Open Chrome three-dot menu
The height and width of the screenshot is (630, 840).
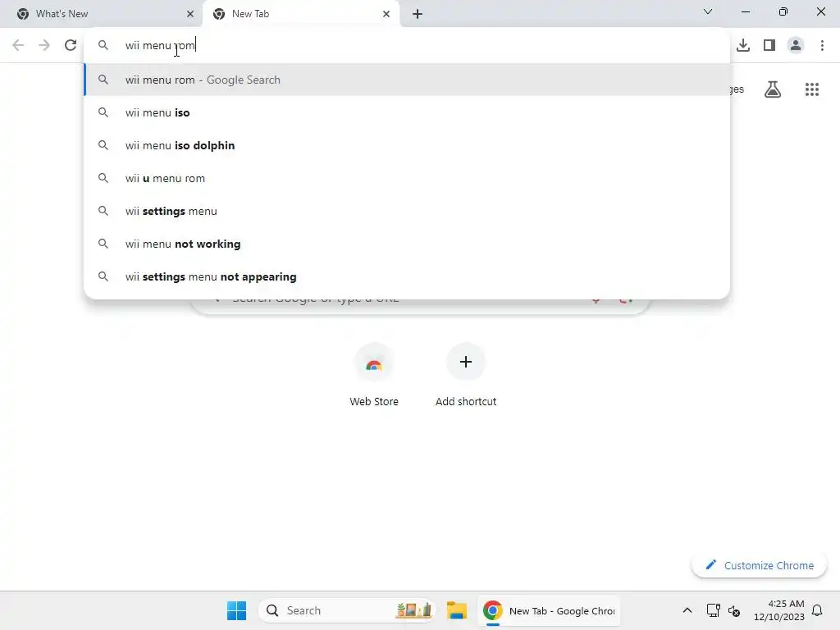pos(822,45)
